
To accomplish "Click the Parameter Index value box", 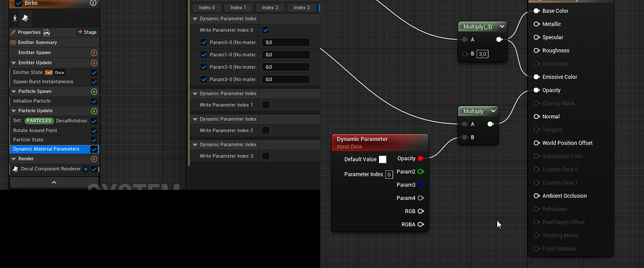I will pos(389,175).
